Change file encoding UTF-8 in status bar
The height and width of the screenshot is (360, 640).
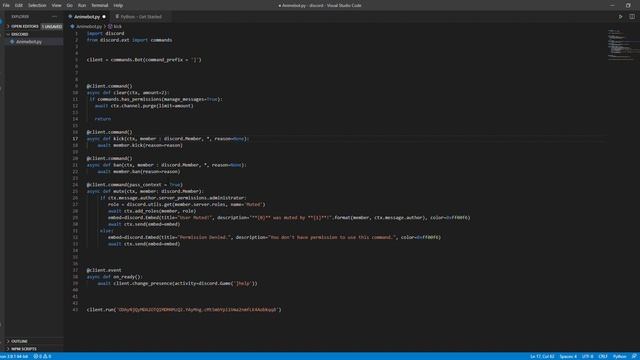click(x=587, y=356)
